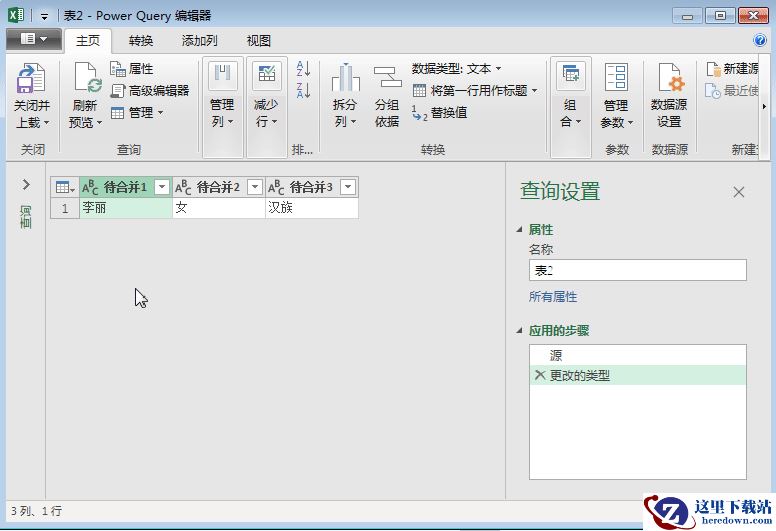Click the 最近使用 recent sources button
This screenshot has height=531, width=776.
731,91
